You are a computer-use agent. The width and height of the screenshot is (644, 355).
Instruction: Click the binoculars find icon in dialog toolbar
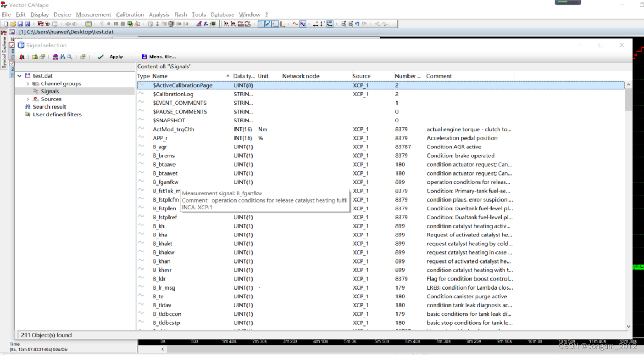pyautogui.click(x=62, y=57)
